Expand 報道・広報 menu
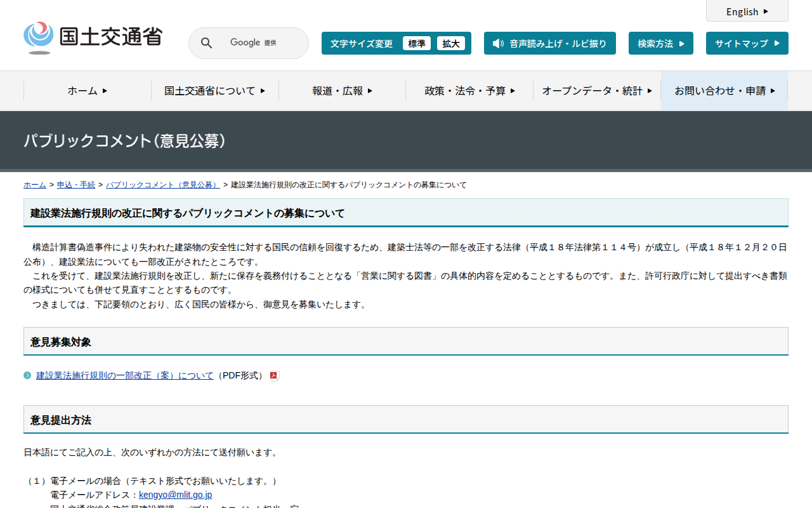Screen dimensions: 812x508 (x=343, y=91)
